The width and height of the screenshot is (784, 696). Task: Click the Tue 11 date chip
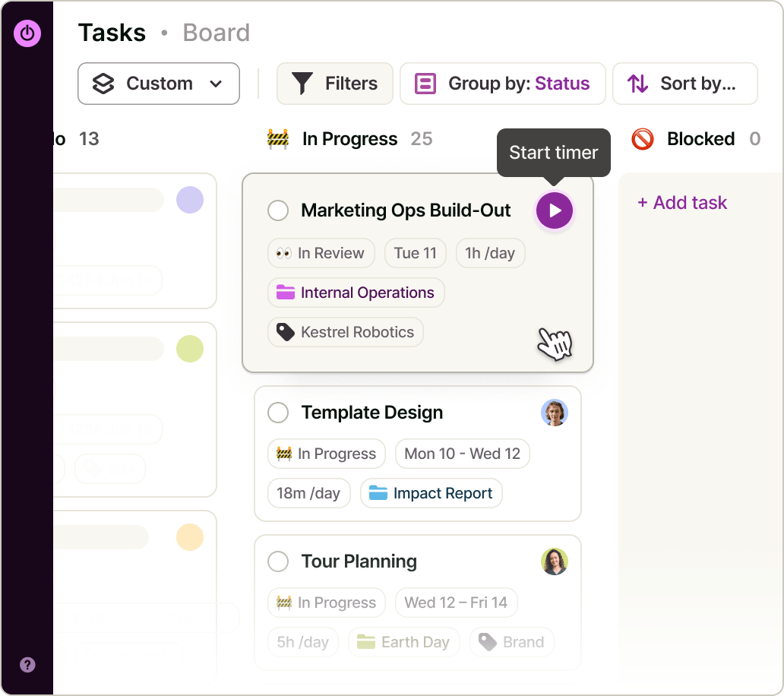(415, 253)
